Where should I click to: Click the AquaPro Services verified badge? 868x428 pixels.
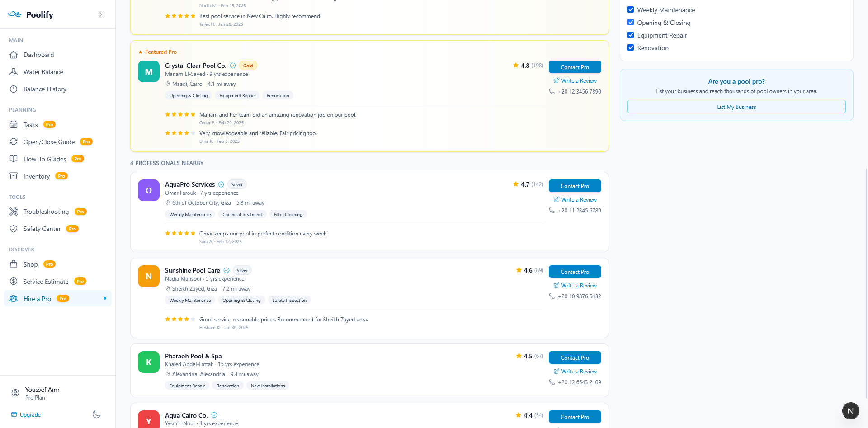[x=221, y=184]
